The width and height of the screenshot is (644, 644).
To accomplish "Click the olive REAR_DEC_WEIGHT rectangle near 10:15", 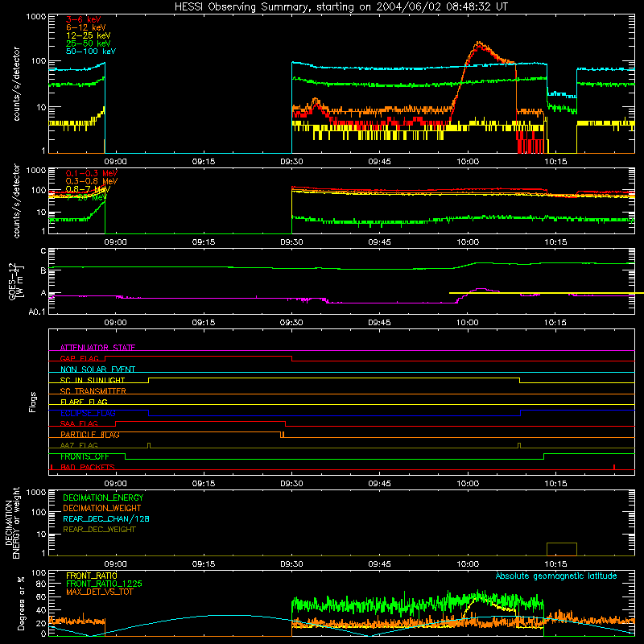I will 561,550.
